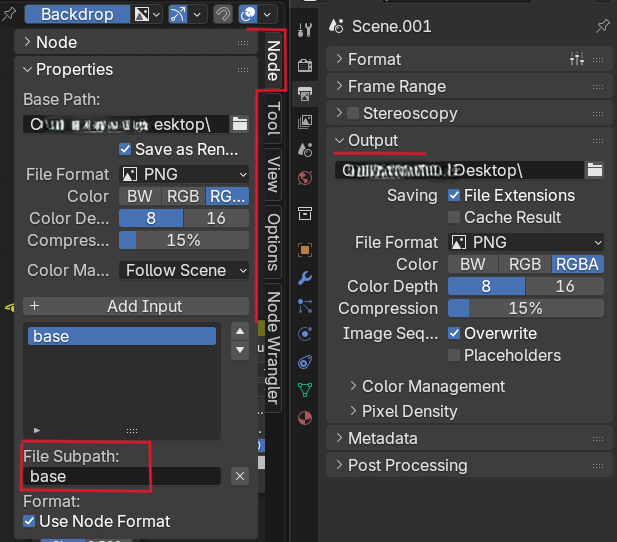
Task: Enable the Cache Result checkbox
Action: [455, 217]
